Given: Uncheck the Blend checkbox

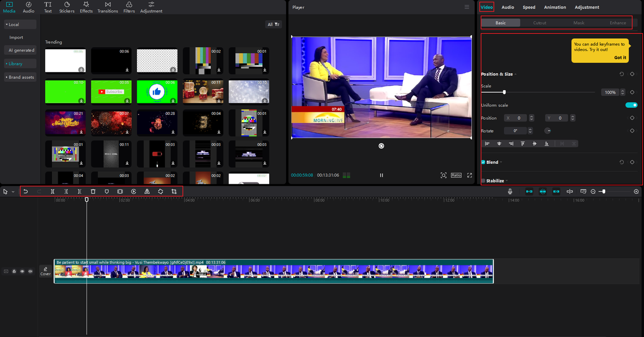Looking at the screenshot, I should [x=484, y=162].
